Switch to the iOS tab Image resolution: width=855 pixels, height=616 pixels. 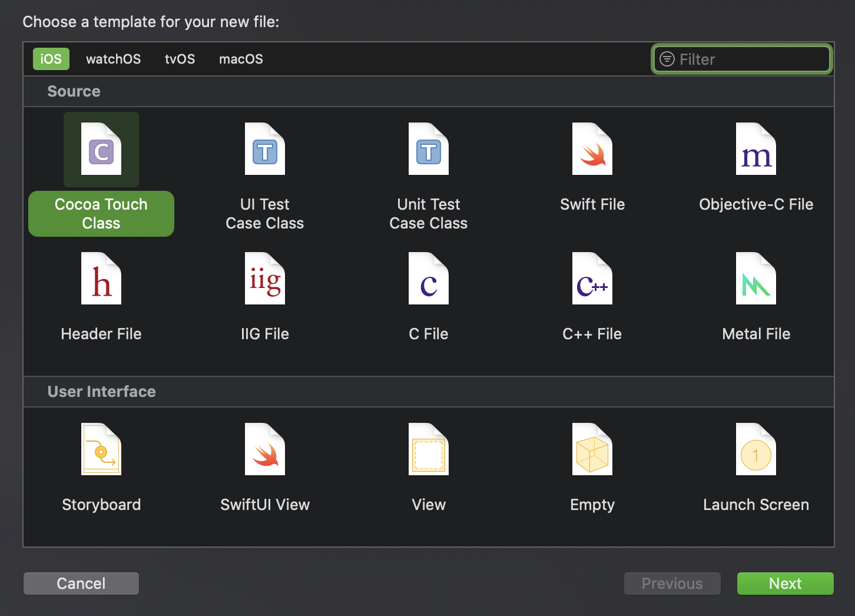[x=51, y=59]
